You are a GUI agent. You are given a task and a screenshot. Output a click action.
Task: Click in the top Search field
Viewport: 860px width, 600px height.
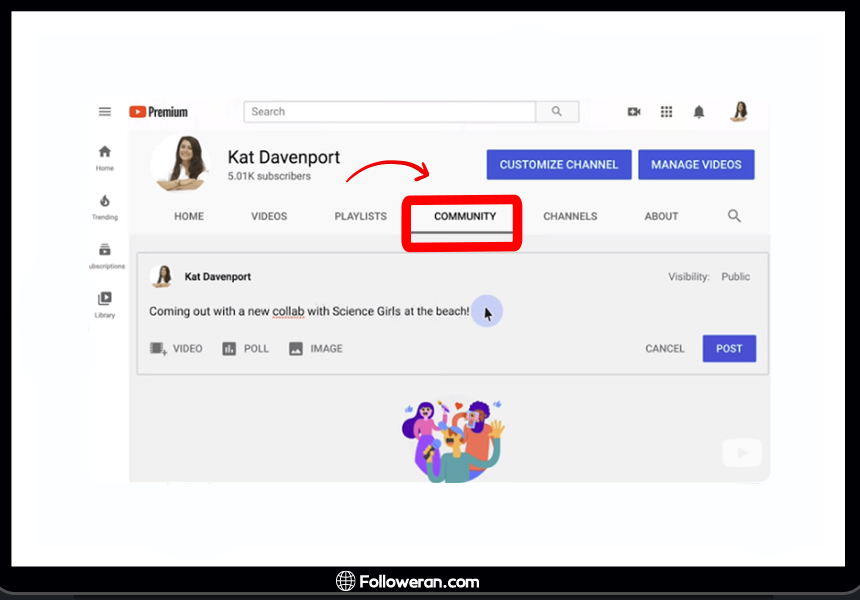click(390, 112)
